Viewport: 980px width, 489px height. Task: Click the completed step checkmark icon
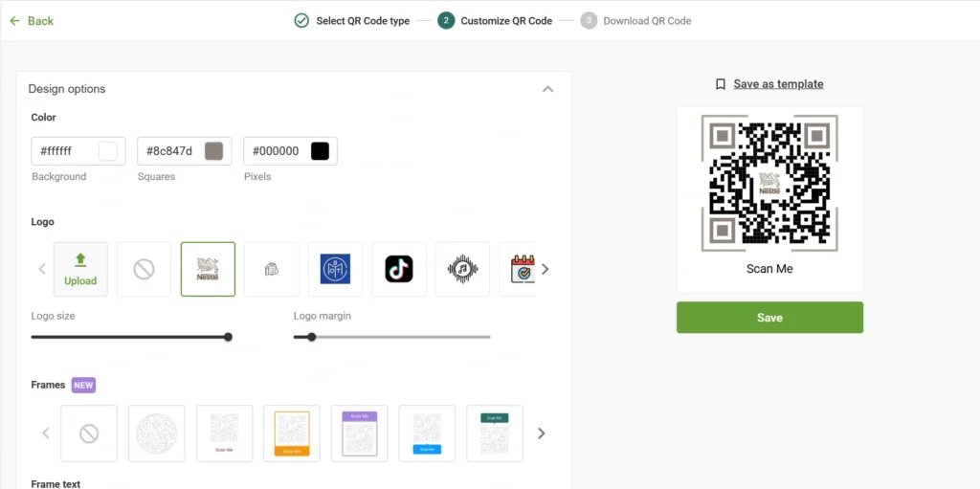301,21
